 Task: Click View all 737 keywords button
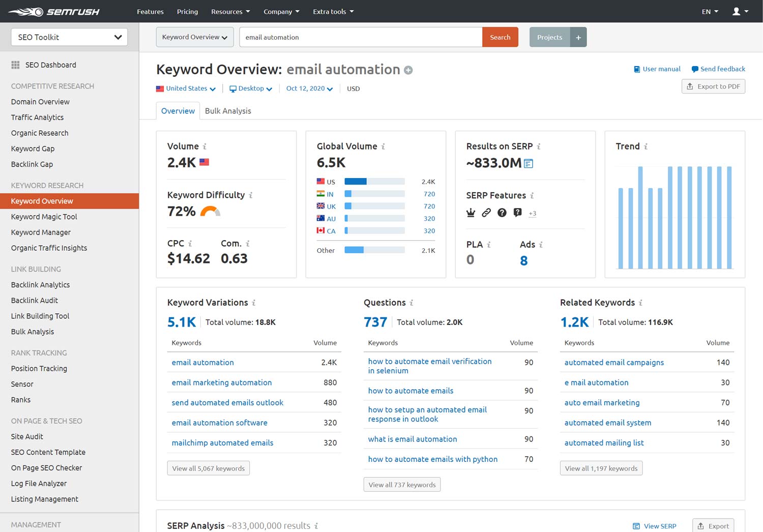[402, 485]
